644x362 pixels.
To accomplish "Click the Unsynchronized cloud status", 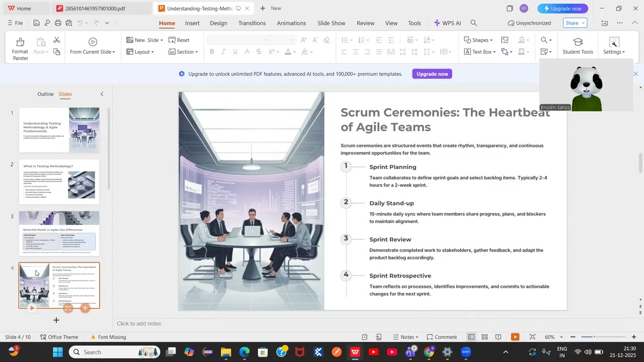I will 529,23.
